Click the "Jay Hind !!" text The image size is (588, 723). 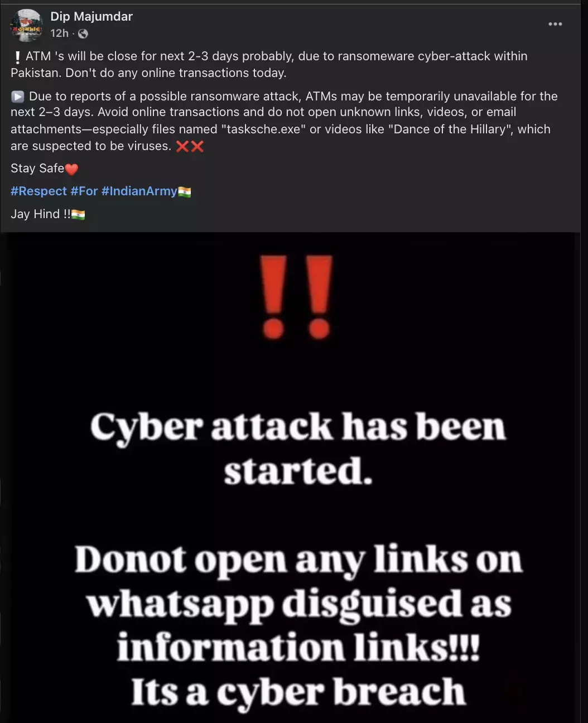[x=41, y=214]
